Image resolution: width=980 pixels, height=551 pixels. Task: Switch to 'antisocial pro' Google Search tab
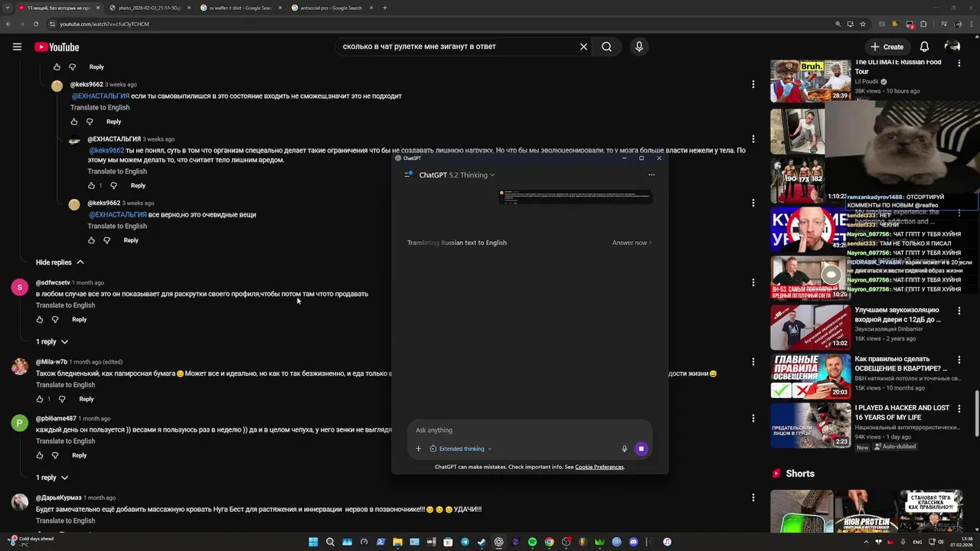pyautogui.click(x=331, y=8)
